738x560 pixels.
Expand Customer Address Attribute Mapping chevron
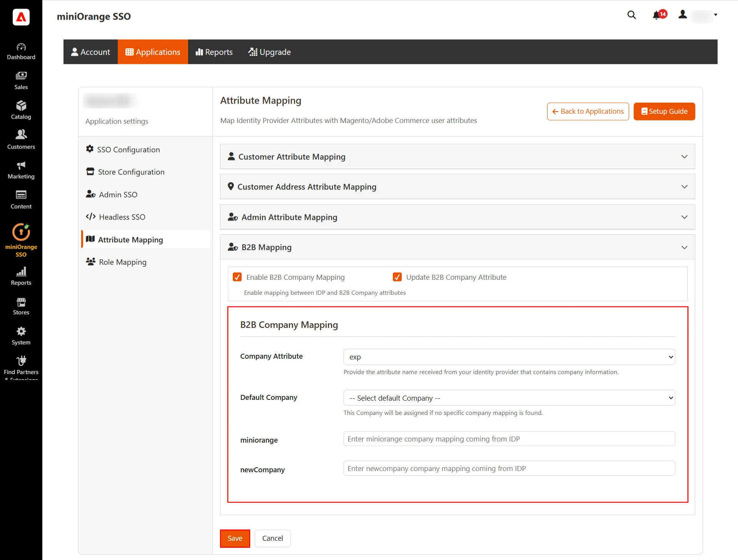tap(685, 187)
